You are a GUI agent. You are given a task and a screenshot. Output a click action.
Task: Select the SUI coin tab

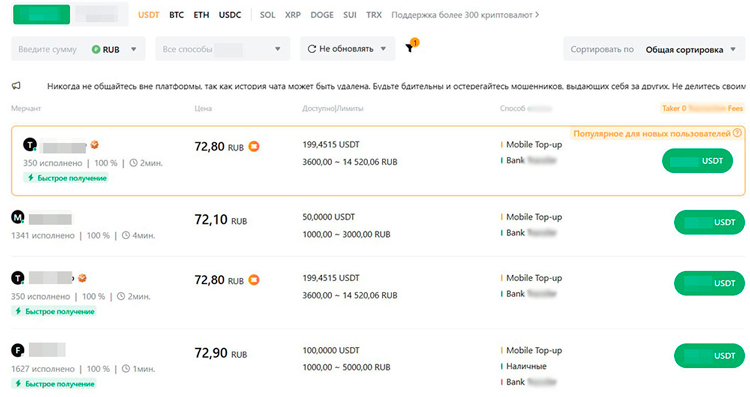[350, 15]
